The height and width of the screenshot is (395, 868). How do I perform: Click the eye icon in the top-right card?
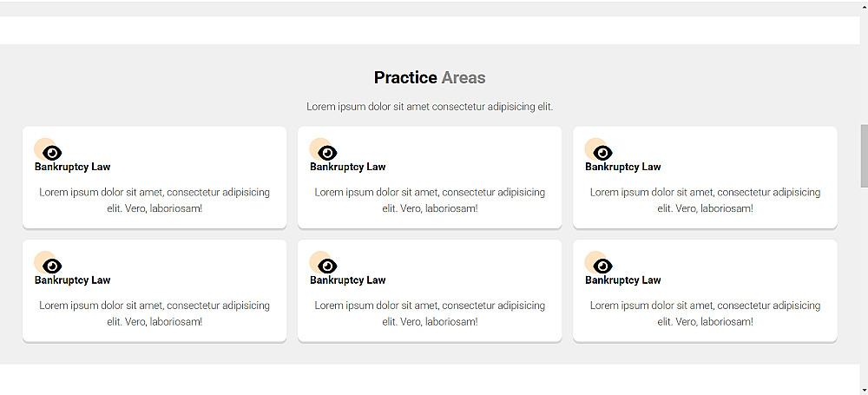point(602,153)
